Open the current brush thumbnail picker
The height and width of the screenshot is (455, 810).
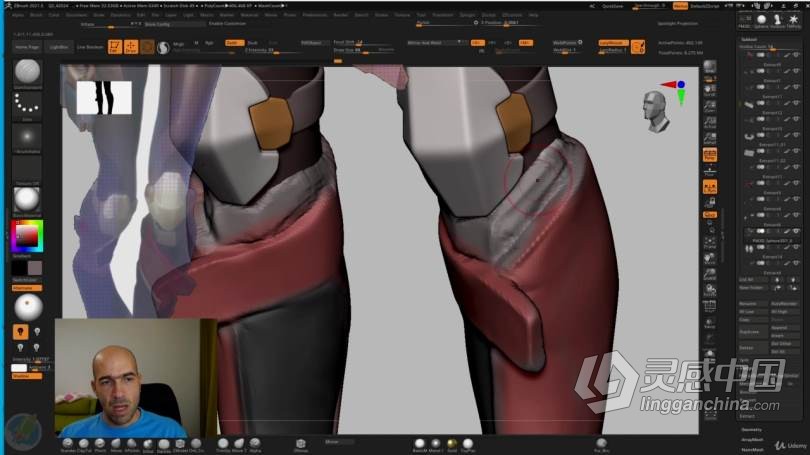point(27,72)
